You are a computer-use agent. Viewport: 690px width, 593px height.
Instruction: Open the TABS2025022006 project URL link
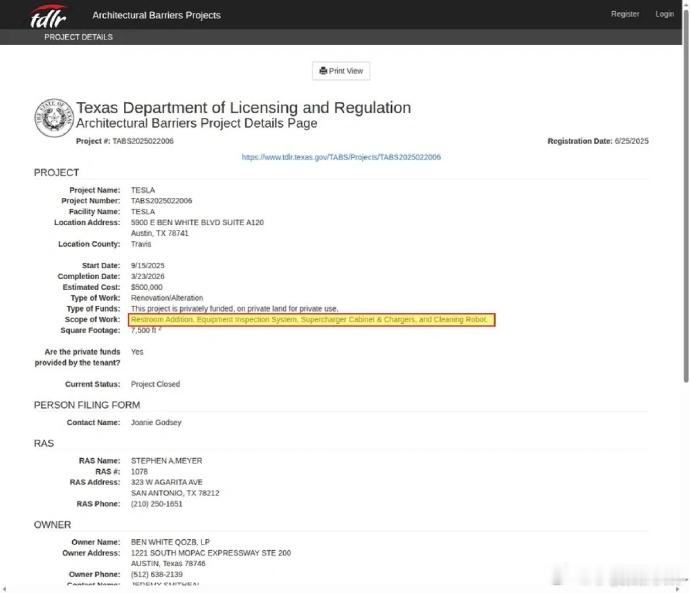(341, 157)
